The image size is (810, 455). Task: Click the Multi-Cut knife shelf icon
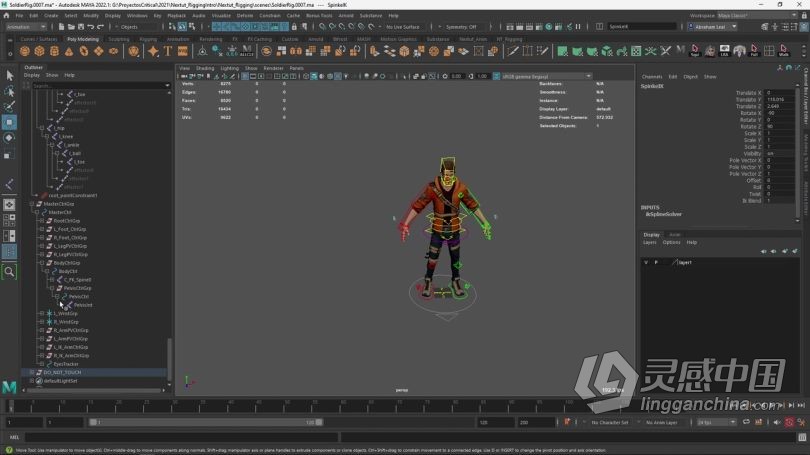[512, 51]
